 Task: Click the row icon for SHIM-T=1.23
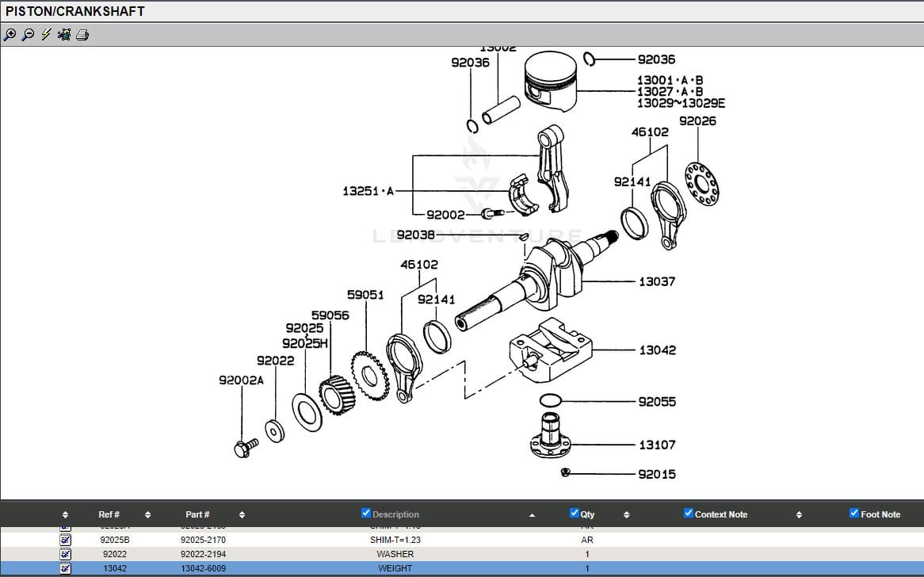[x=66, y=540]
